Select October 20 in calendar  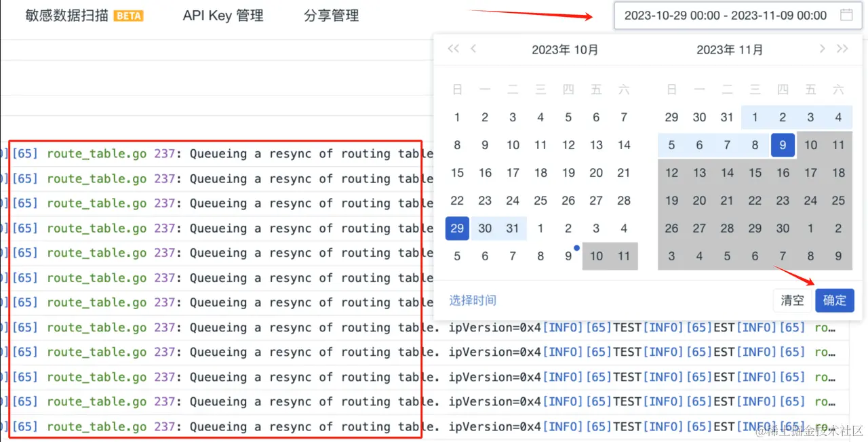pos(596,173)
